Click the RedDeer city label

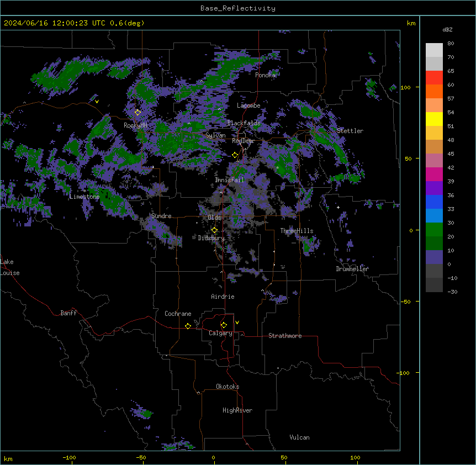click(x=243, y=141)
